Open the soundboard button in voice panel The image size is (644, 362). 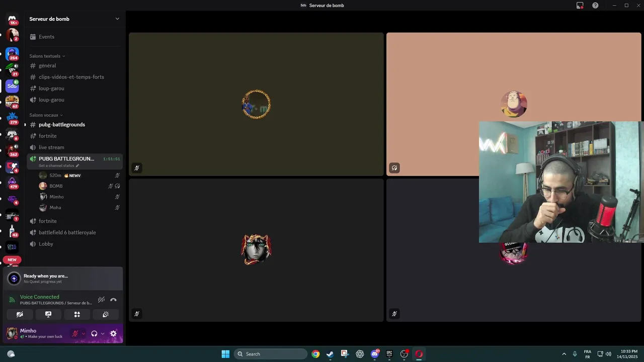click(106, 314)
